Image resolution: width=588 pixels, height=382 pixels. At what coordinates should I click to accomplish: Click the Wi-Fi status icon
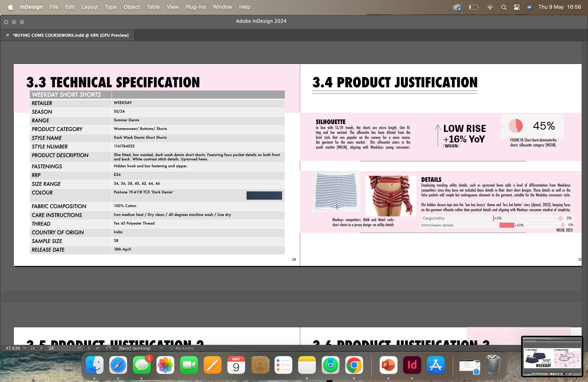[490, 7]
